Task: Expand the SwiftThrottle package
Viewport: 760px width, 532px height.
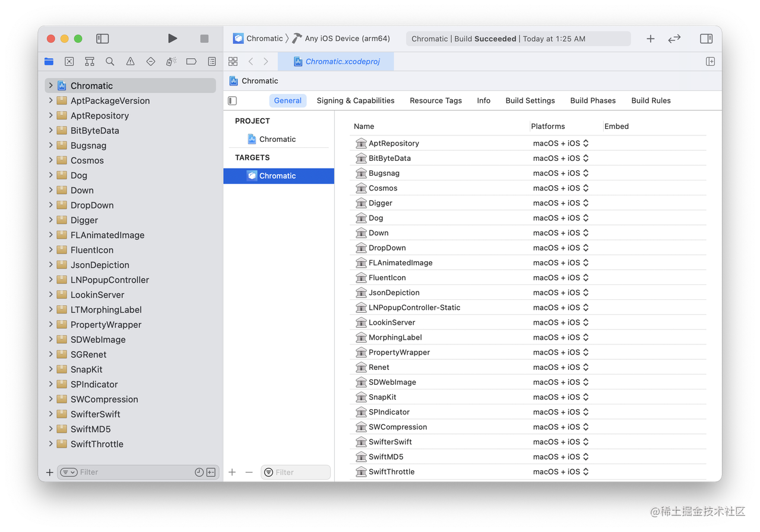Action: (x=51, y=444)
